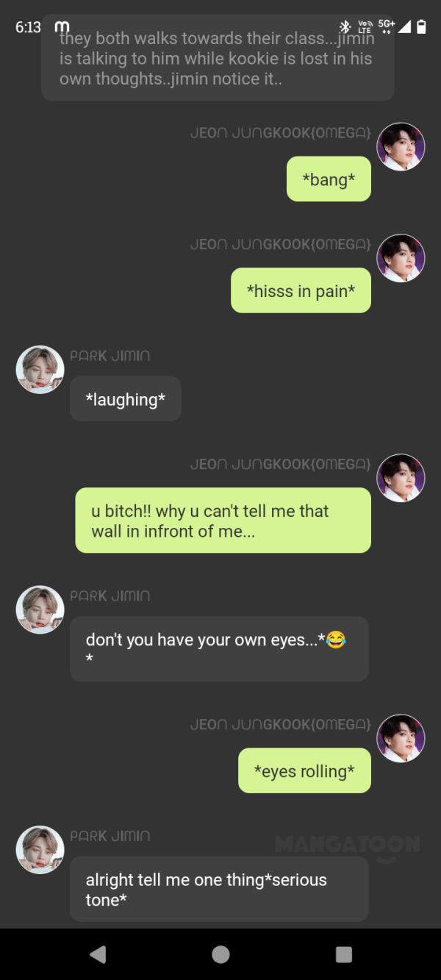
Task: Open Jimin's avatar beside *laughing* message
Action: tap(40, 370)
